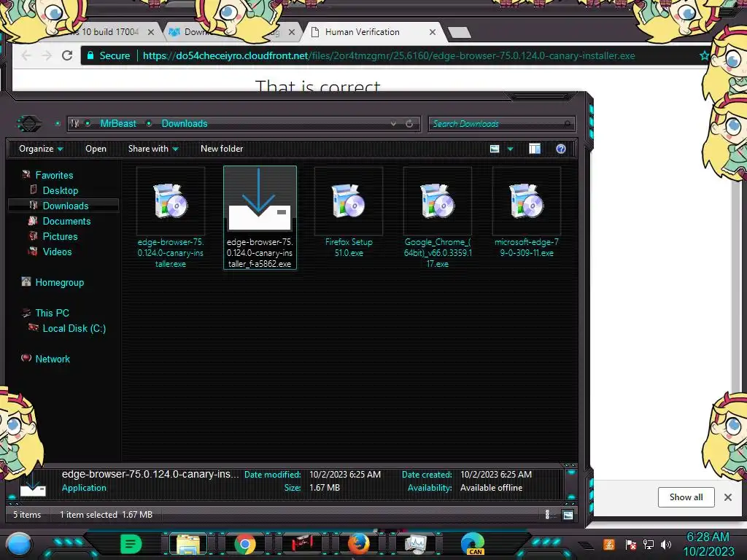Open the red TIE fighter taskbar icon

(x=302, y=544)
